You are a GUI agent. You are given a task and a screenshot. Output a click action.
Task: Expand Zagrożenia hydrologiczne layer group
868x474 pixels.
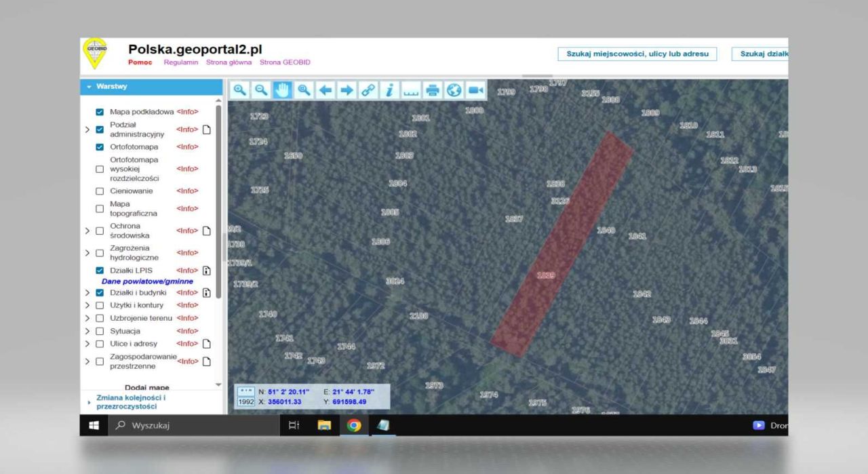tap(87, 253)
